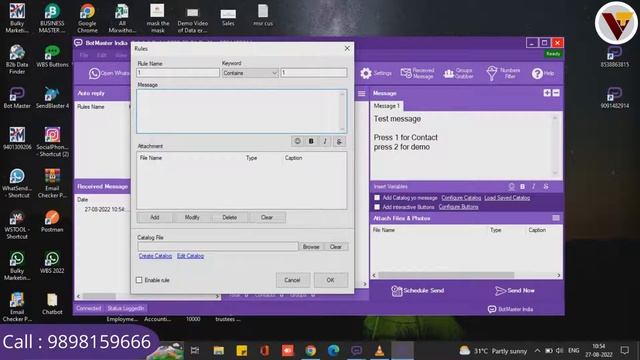Click Insert Variables label
Viewport: 640px width, 360px height.
pos(391,187)
